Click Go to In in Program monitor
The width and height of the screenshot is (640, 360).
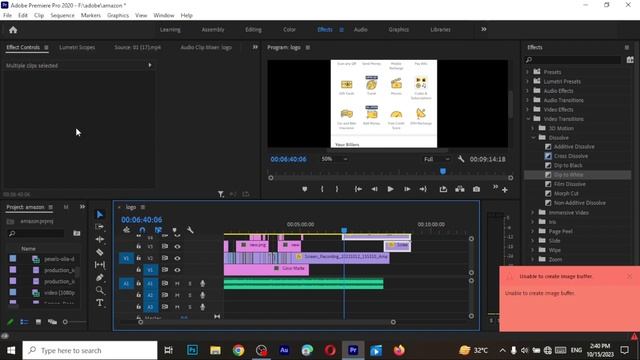pyautogui.click(x=358, y=189)
